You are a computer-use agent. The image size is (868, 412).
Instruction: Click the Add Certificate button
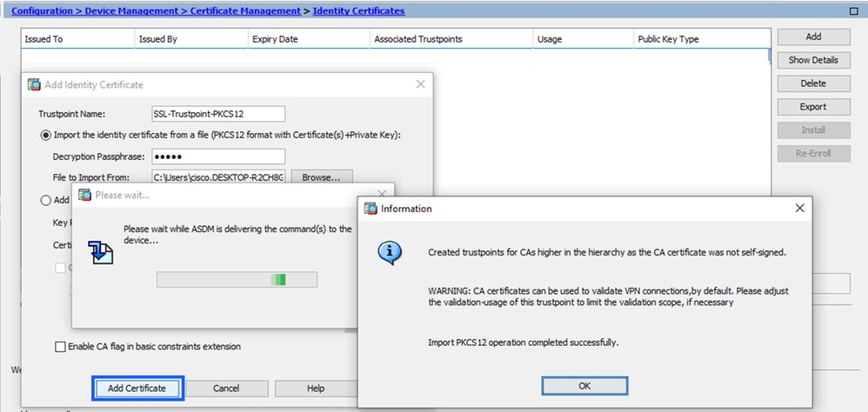point(137,389)
